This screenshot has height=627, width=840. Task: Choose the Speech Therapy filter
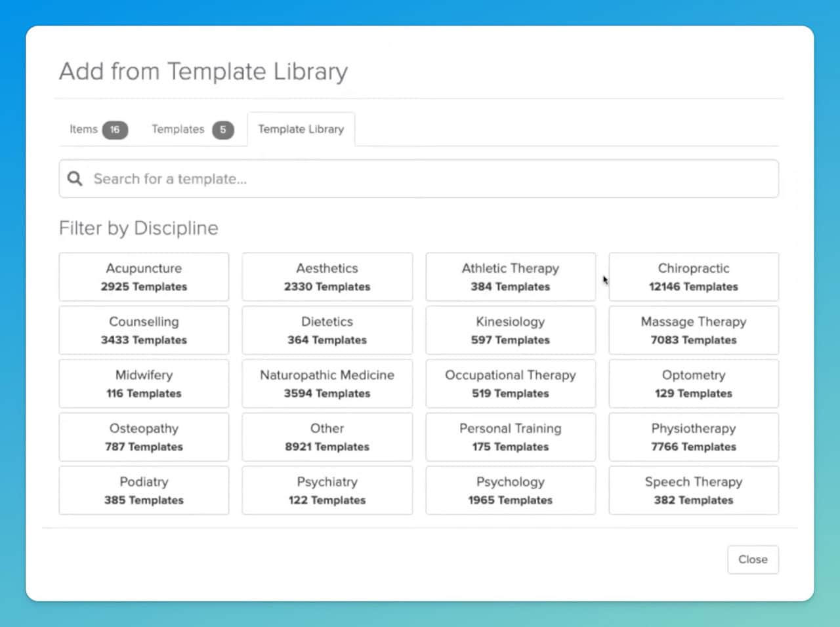point(693,490)
